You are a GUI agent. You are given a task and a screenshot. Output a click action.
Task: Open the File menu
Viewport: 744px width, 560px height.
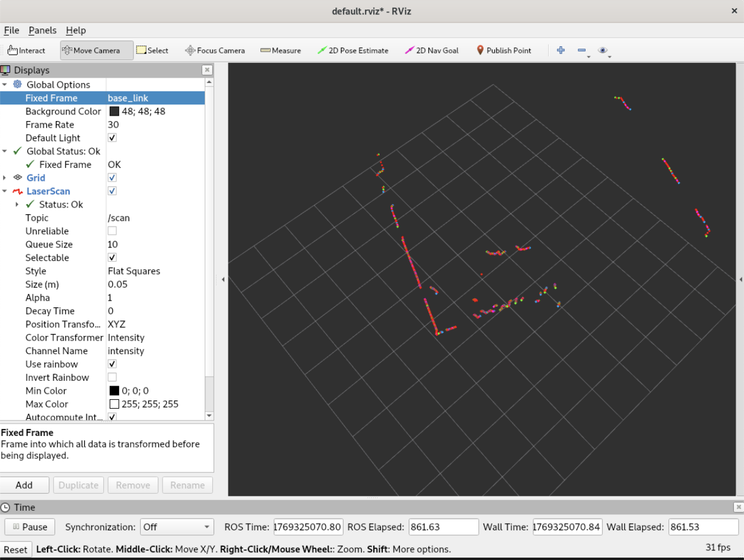pyautogui.click(x=11, y=30)
